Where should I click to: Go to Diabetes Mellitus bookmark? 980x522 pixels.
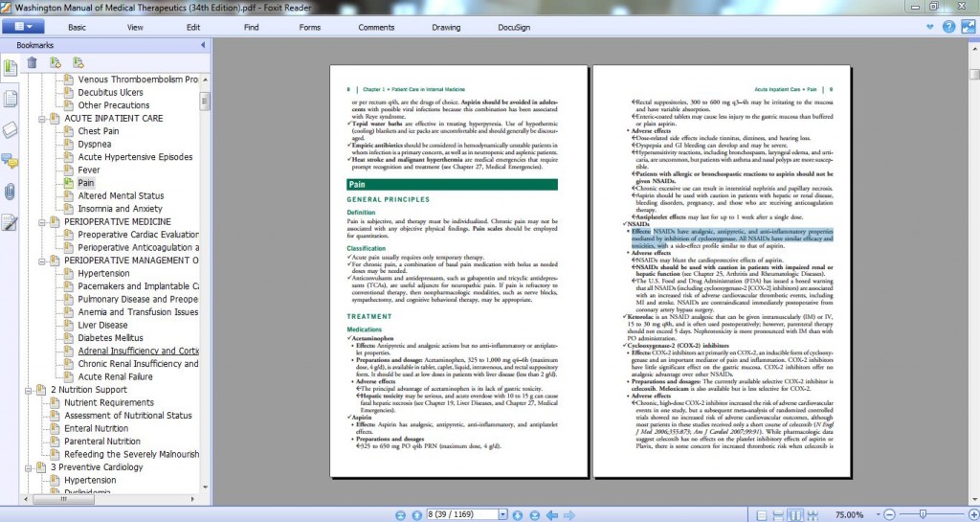coord(111,338)
